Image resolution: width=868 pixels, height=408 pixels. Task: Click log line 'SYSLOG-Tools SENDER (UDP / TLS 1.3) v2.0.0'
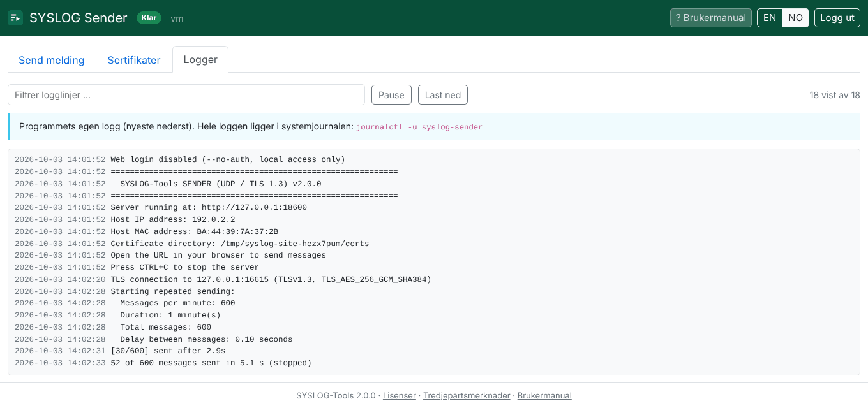point(221,184)
